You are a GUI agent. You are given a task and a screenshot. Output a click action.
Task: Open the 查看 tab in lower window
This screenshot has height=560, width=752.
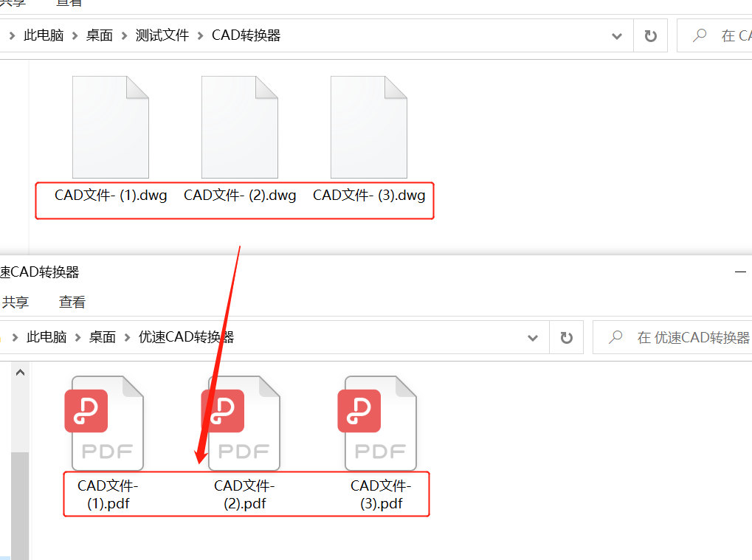[72, 302]
